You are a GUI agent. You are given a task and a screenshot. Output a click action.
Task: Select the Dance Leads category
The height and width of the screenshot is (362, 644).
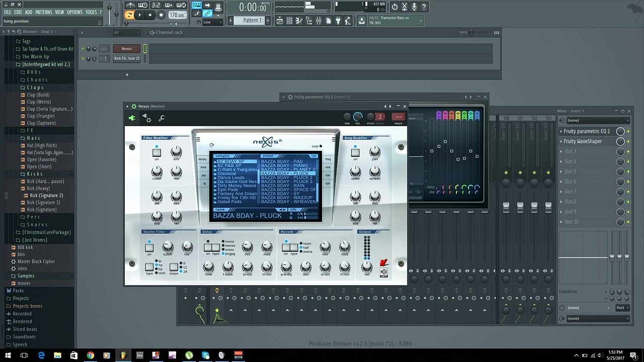pyautogui.click(x=231, y=177)
